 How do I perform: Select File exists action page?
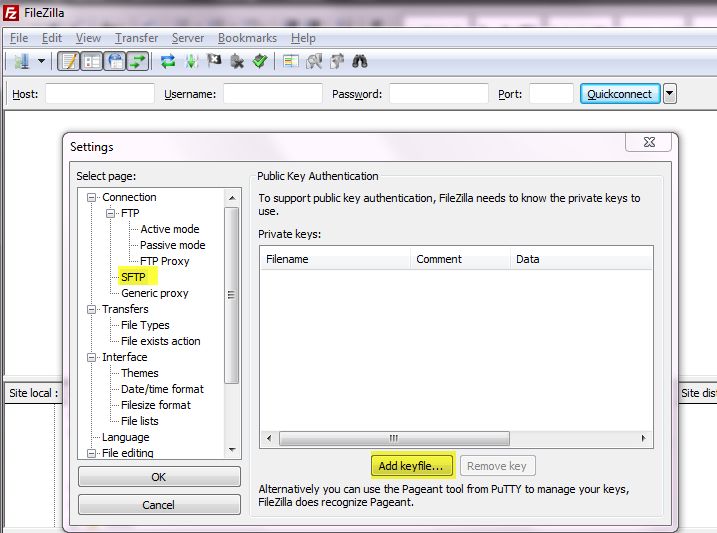click(161, 341)
